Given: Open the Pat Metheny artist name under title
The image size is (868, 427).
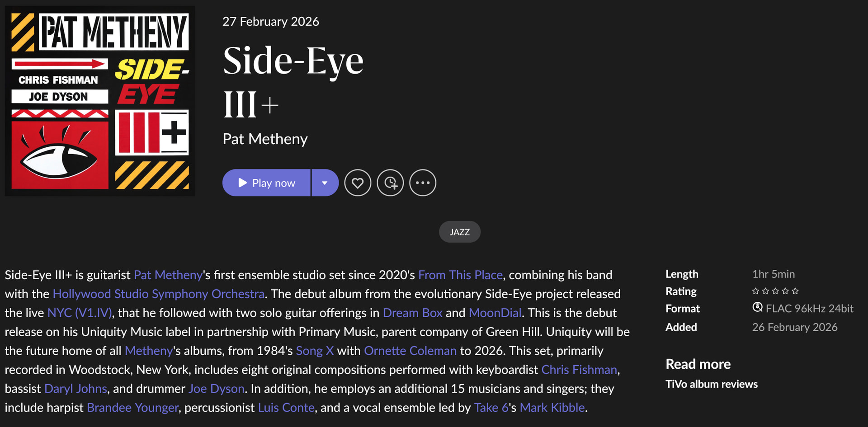Looking at the screenshot, I should (x=265, y=139).
